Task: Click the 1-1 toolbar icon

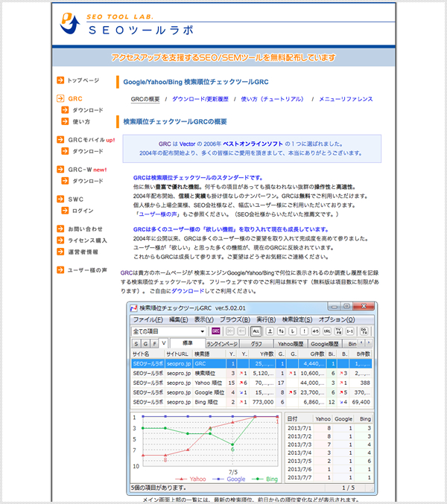Action: click(x=349, y=331)
